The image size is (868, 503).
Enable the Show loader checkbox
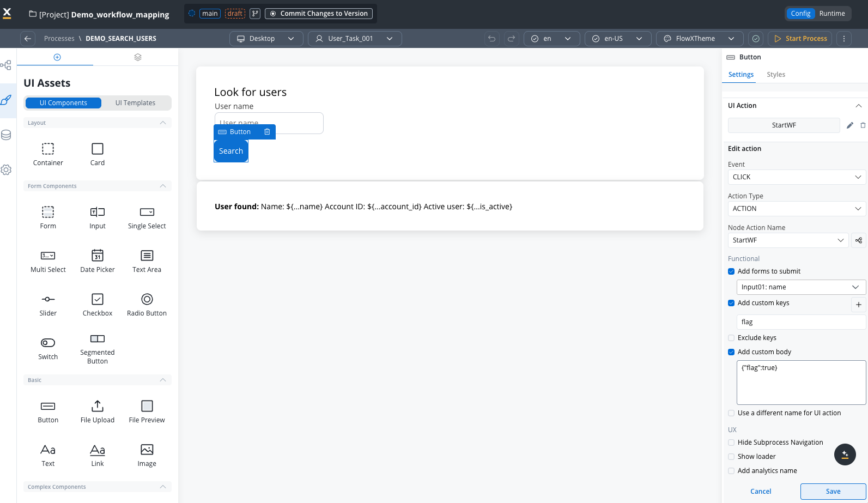tap(731, 457)
